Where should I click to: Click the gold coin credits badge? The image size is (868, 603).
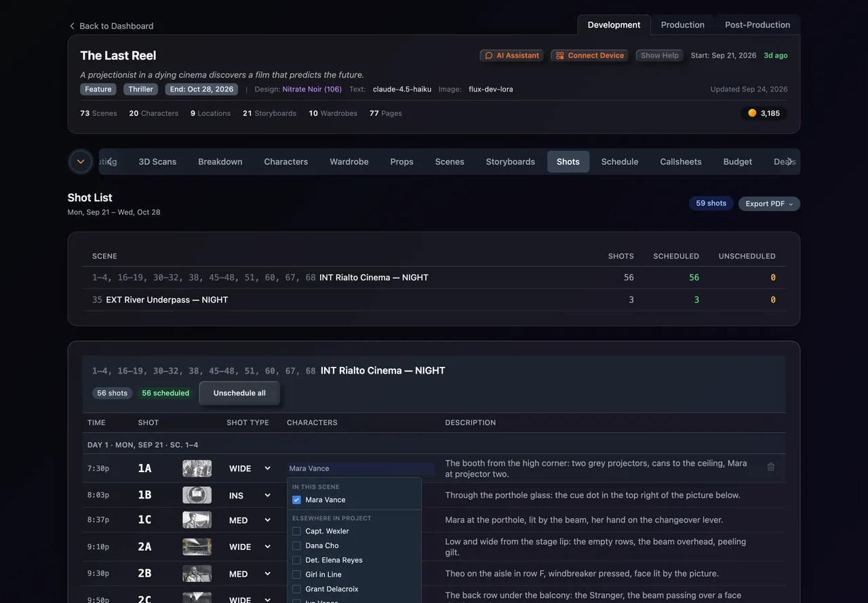[764, 113]
